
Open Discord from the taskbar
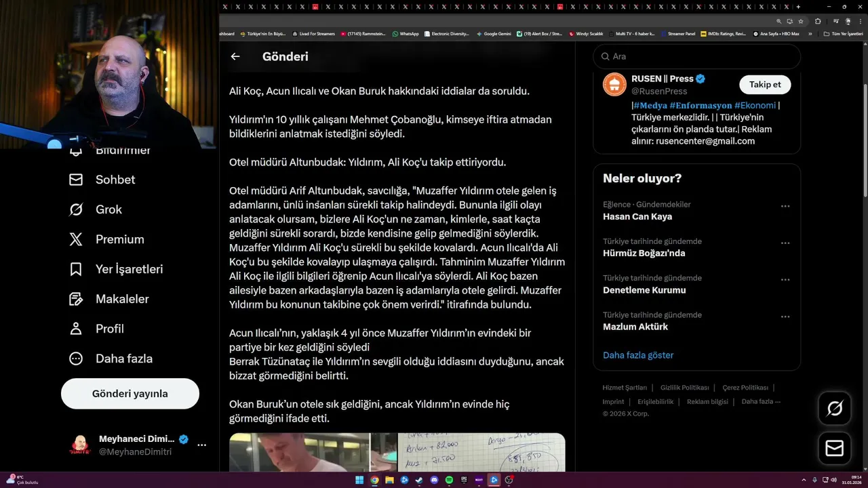tap(434, 480)
